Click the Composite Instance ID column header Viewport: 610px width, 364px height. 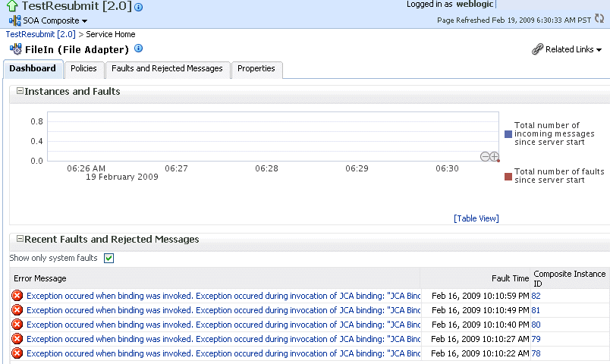pos(570,278)
